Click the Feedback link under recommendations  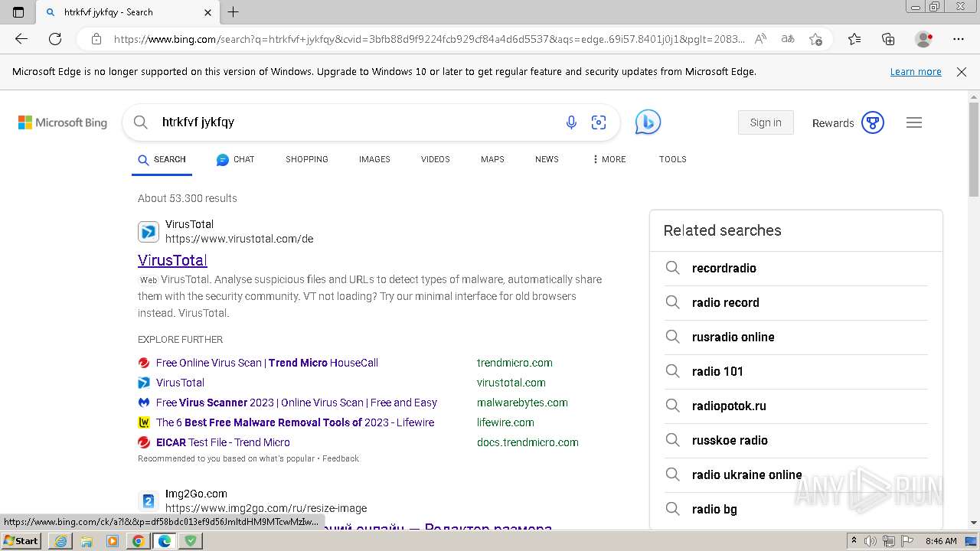(x=341, y=458)
